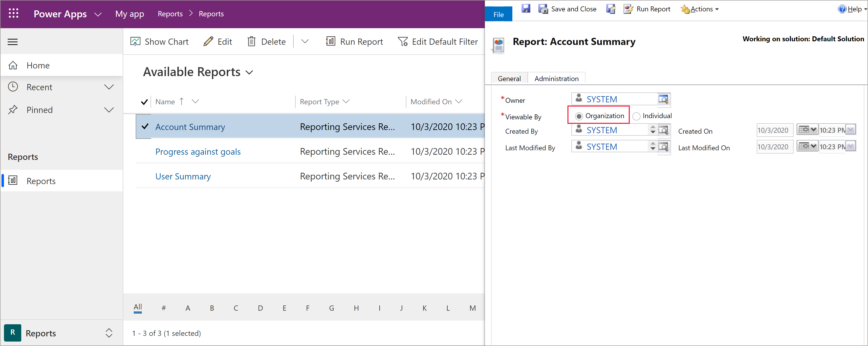868x346 pixels.
Task: Open the Account Summary report
Action: pyautogui.click(x=190, y=126)
